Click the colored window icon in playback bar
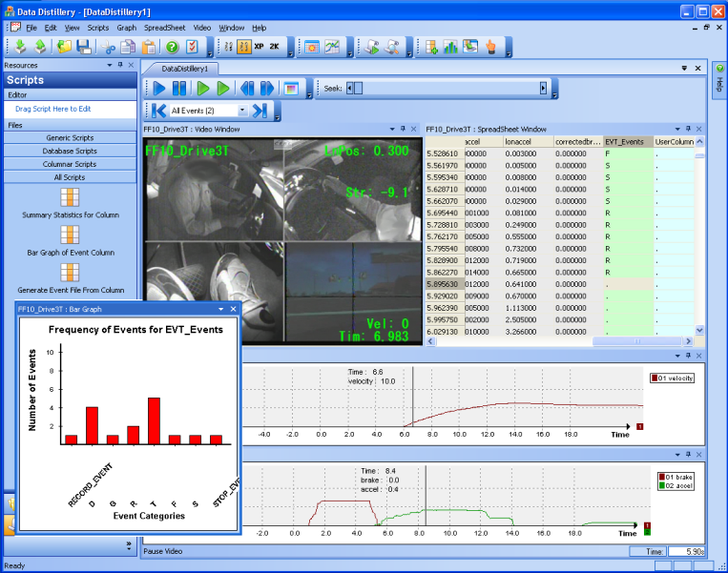 click(291, 88)
